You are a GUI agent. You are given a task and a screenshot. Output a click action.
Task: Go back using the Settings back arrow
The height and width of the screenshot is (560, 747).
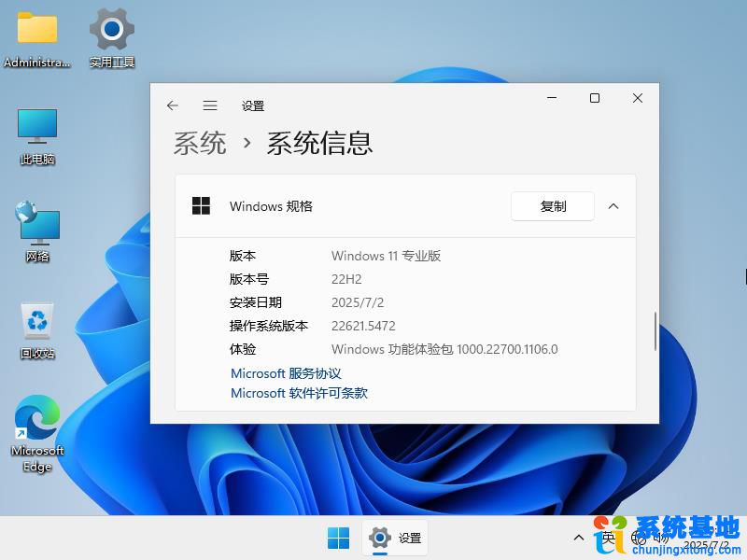[x=173, y=105]
